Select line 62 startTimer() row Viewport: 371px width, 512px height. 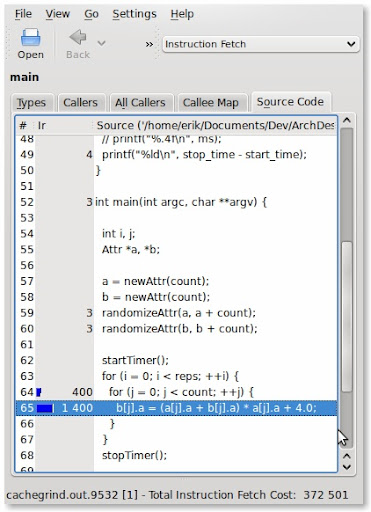click(176, 360)
